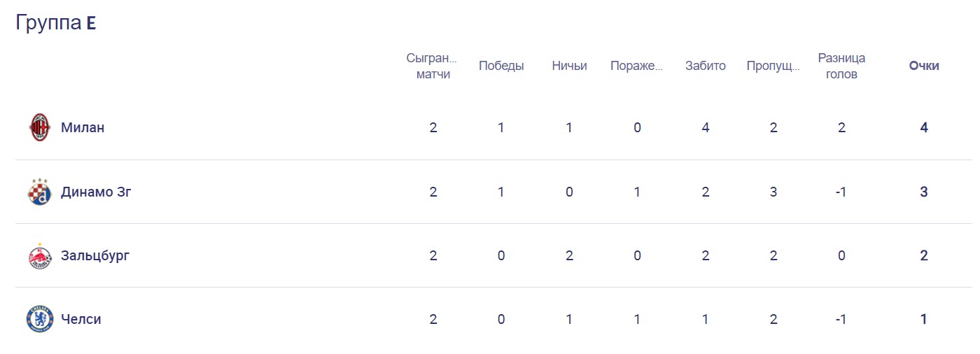Click the Разница голов column header
Screen dimensions: 980x354
(841, 66)
